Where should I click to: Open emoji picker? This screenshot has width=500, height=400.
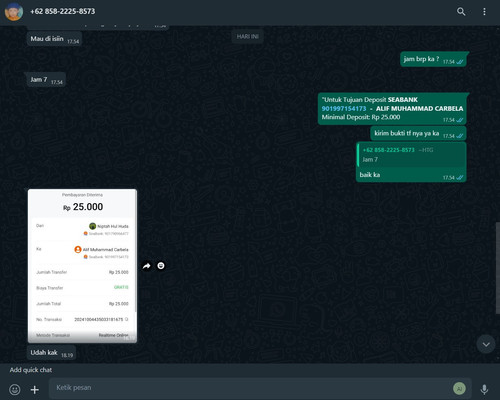click(x=15, y=389)
